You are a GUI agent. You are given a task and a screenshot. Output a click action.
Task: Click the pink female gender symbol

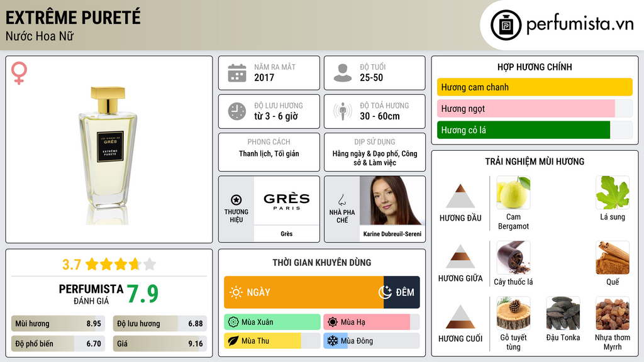tap(19, 73)
